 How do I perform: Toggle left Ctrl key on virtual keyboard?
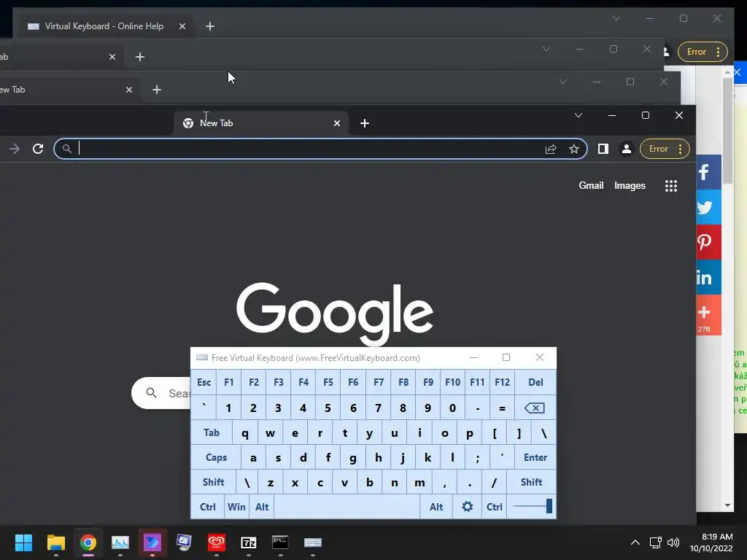[208, 507]
